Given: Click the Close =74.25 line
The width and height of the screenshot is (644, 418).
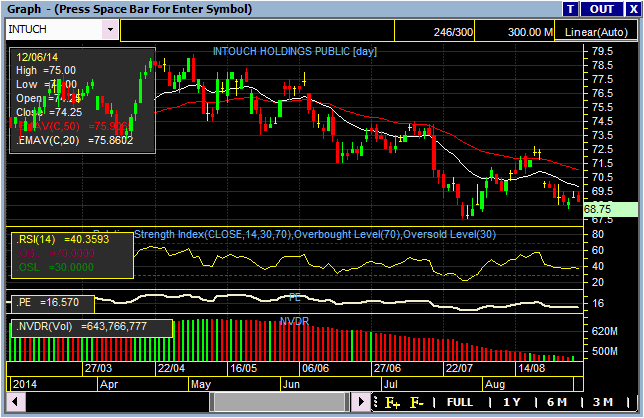Looking at the screenshot, I should pos(49,113).
